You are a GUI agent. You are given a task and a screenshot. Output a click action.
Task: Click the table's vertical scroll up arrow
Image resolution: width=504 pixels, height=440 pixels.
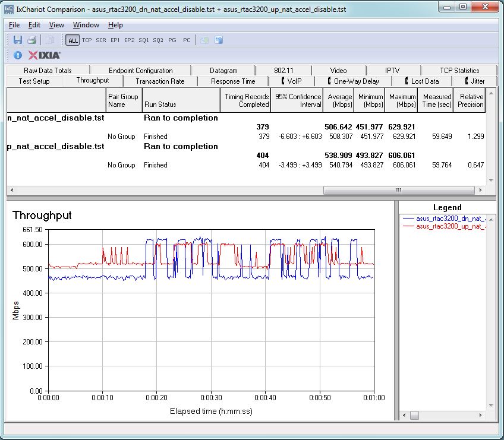(491, 93)
